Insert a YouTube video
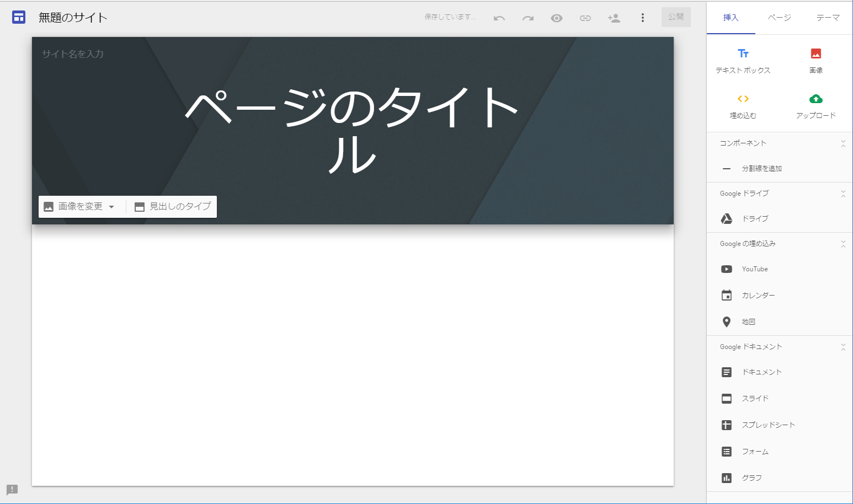 (x=754, y=269)
